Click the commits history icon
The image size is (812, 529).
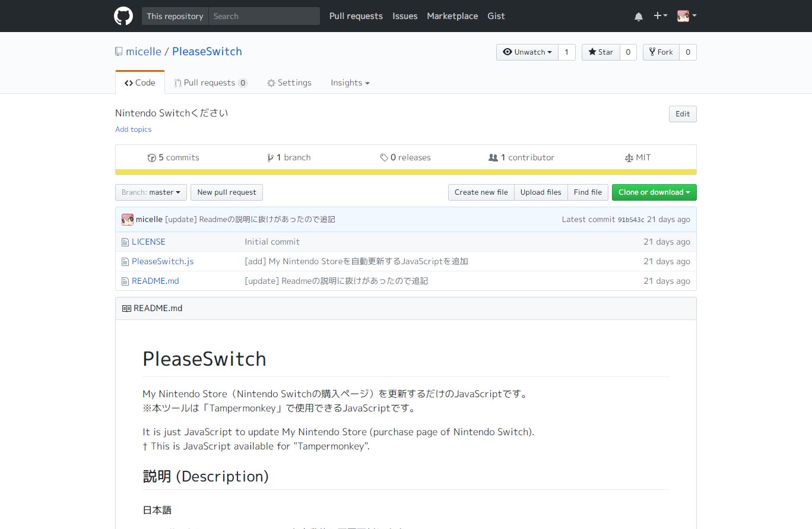click(153, 157)
